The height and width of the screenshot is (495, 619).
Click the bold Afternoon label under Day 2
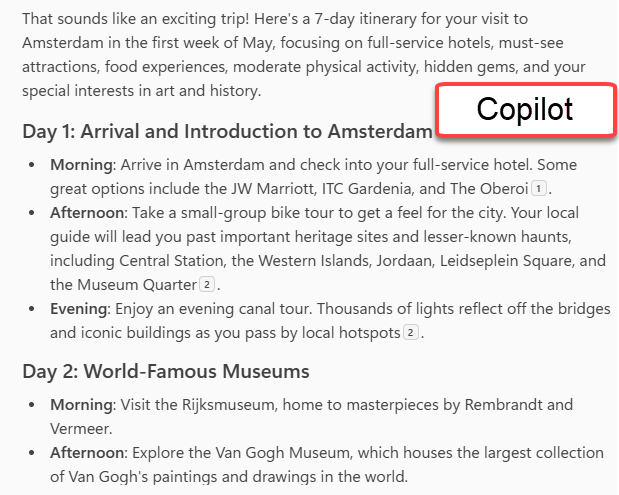tap(87, 453)
